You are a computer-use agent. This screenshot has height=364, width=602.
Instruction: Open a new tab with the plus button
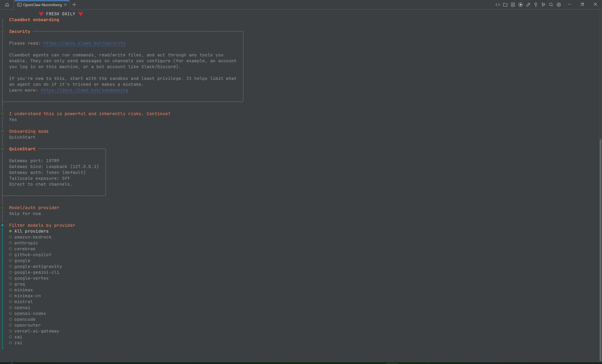tap(74, 5)
